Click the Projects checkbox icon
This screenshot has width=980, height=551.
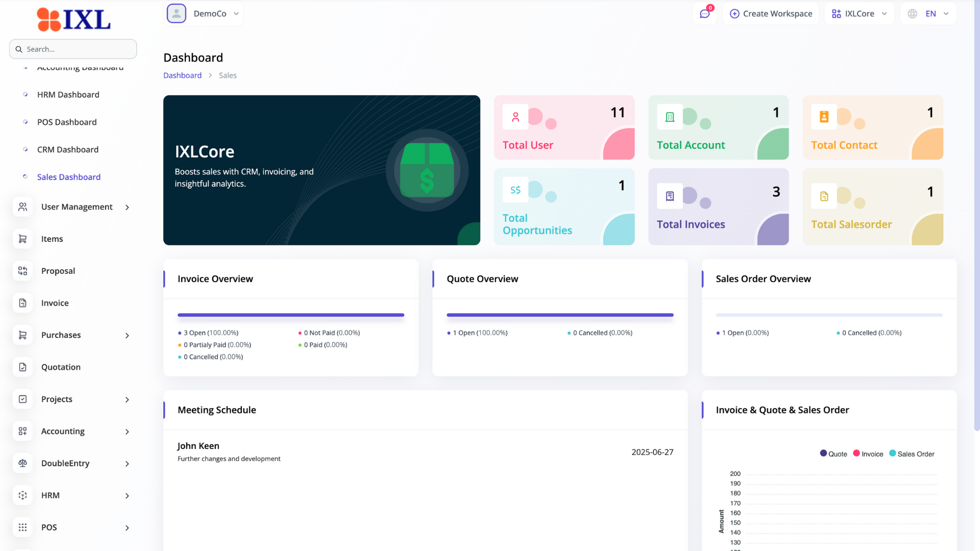tap(23, 399)
